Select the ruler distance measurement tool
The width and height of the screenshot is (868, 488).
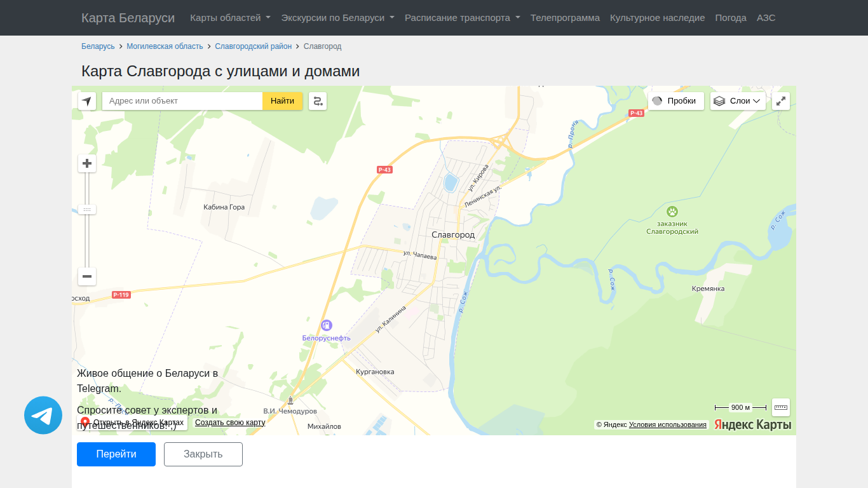click(x=781, y=407)
